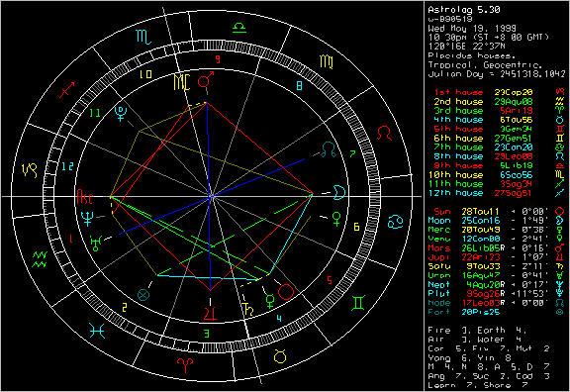Select the Fort position 20Pis25
570x392 pixels.
click(481, 312)
